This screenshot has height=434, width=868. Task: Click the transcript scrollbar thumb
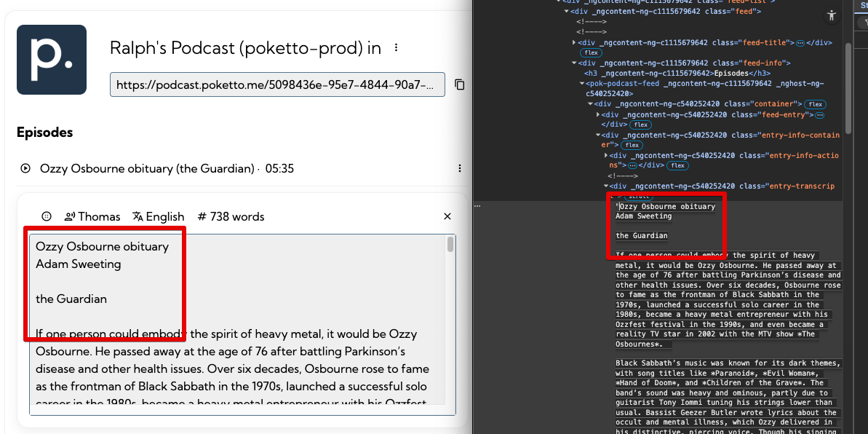[450, 245]
